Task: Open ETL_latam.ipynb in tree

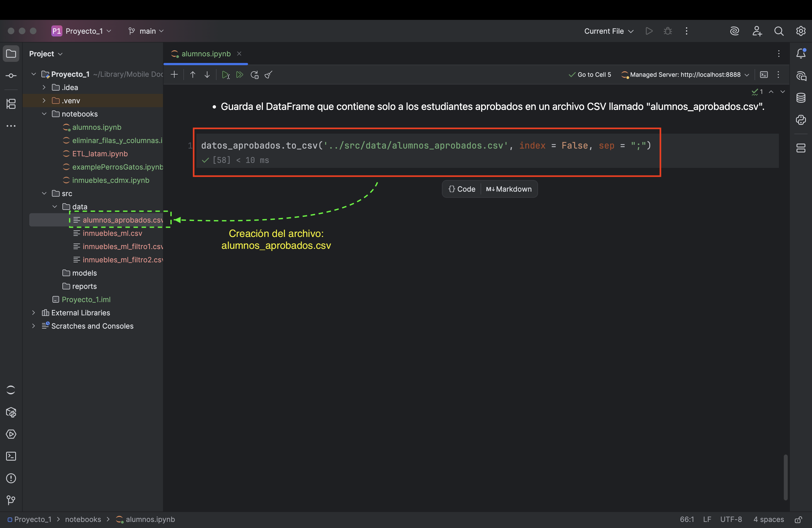Action: [x=100, y=154]
